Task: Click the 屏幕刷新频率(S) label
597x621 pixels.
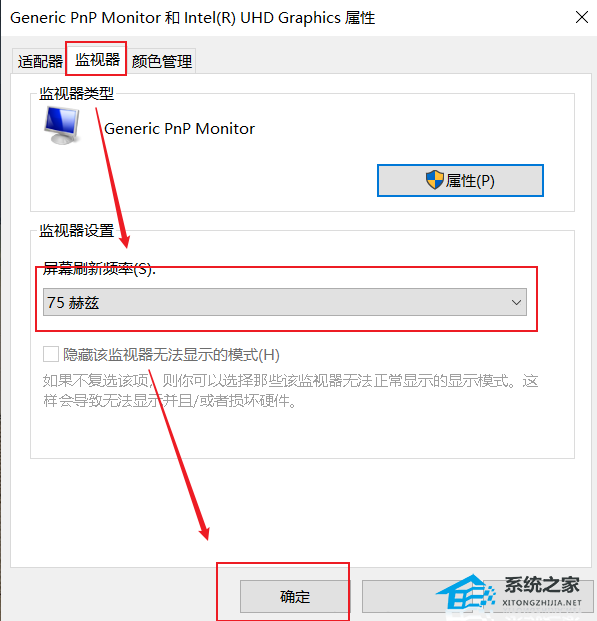Action: click(99, 269)
